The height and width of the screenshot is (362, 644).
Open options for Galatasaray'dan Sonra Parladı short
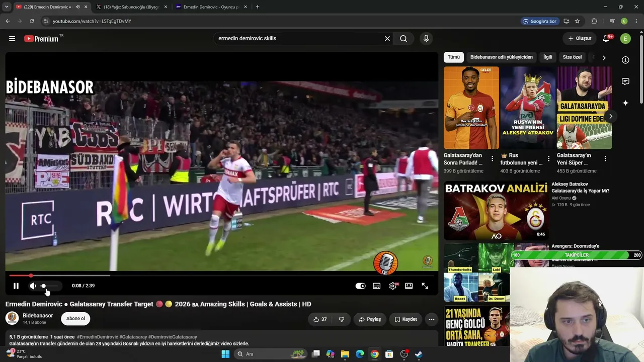(x=493, y=159)
